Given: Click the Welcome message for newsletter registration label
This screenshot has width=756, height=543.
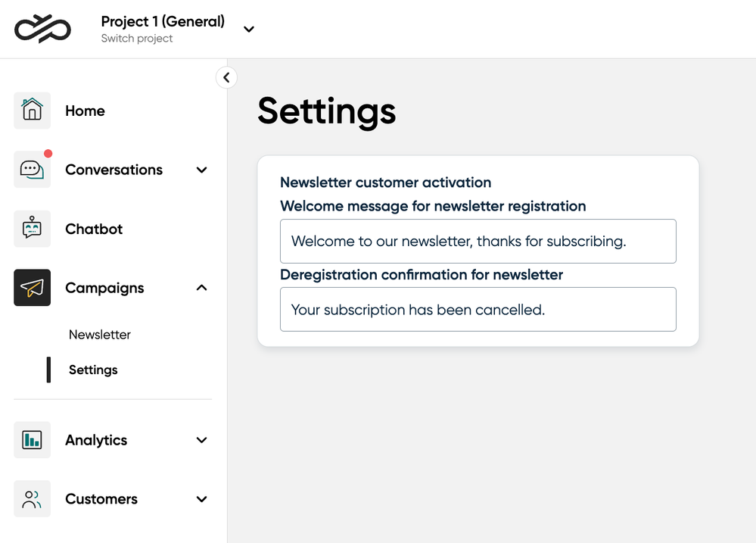Looking at the screenshot, I should [x=433, y=206].
